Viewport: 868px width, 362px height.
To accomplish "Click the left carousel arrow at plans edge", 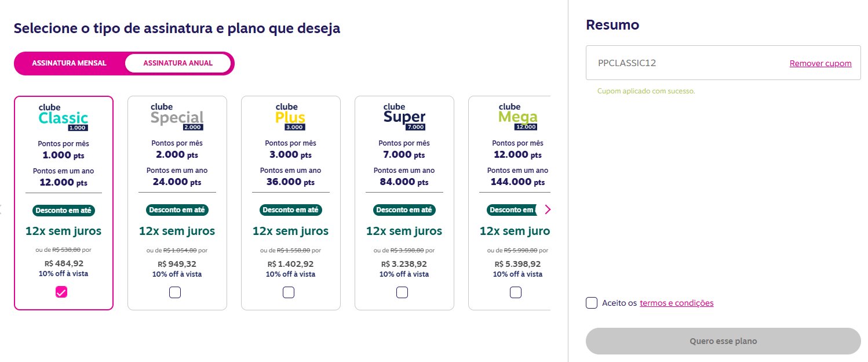I will tap(1, 209).
